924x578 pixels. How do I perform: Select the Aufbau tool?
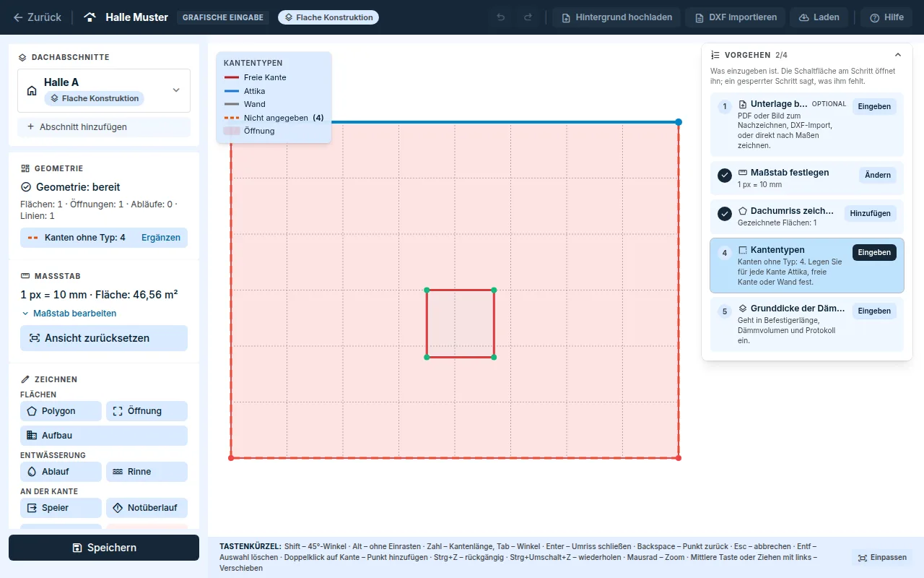tap(104, 436)
